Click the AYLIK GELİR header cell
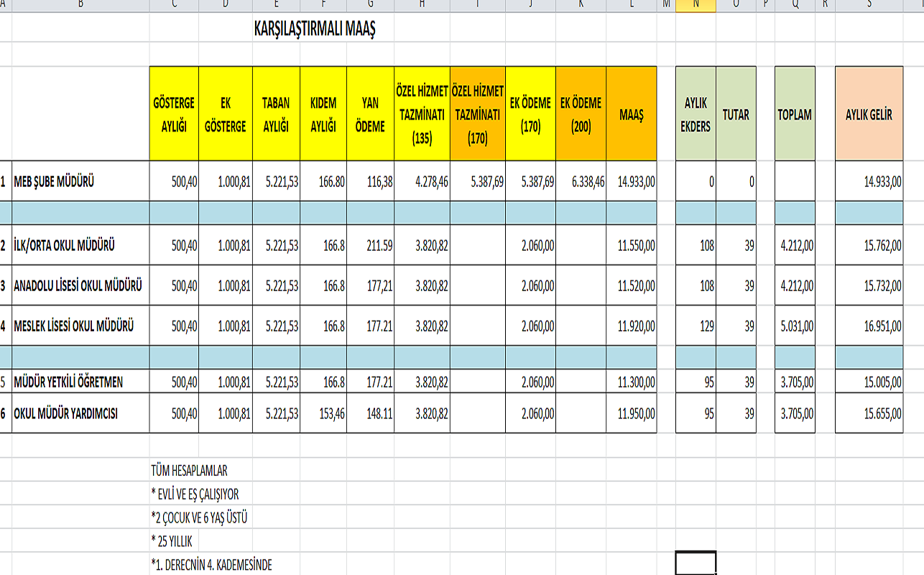924x575 pixels. 869,114
